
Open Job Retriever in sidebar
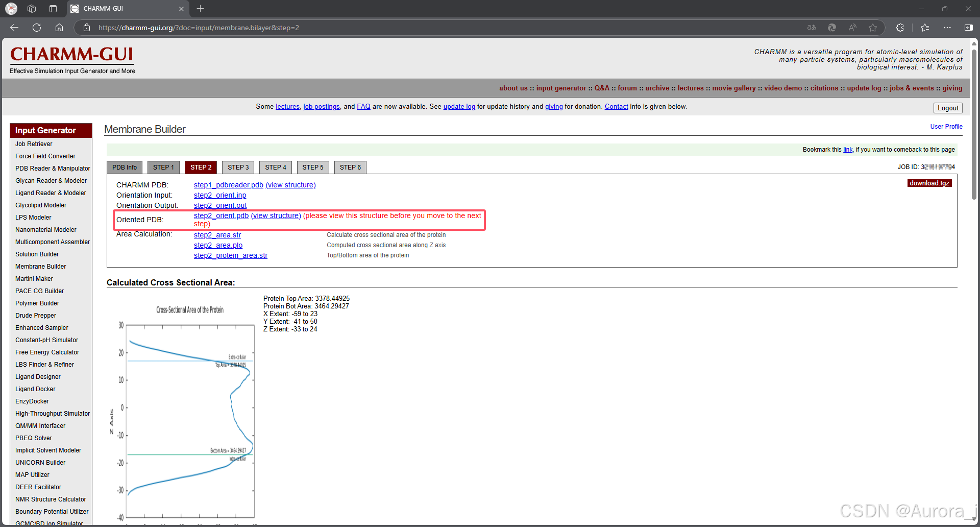(x=34, y=144)
